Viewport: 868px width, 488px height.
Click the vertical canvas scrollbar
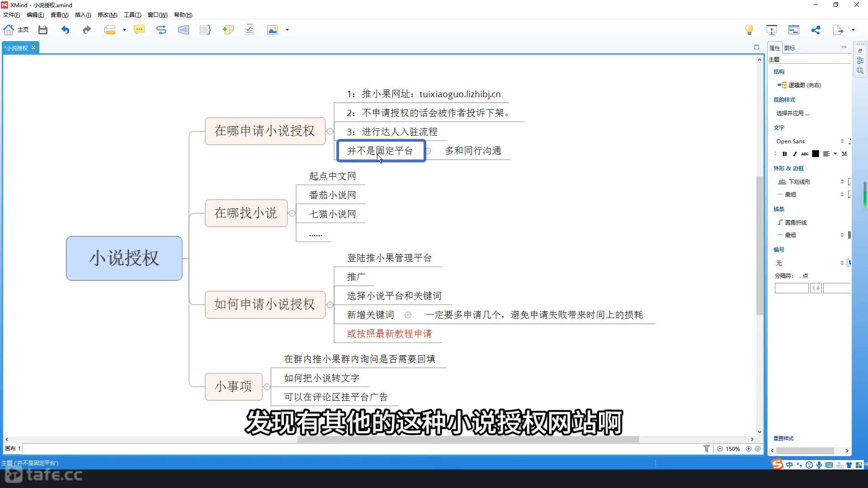pyautogui.click(x=759, y=245)
